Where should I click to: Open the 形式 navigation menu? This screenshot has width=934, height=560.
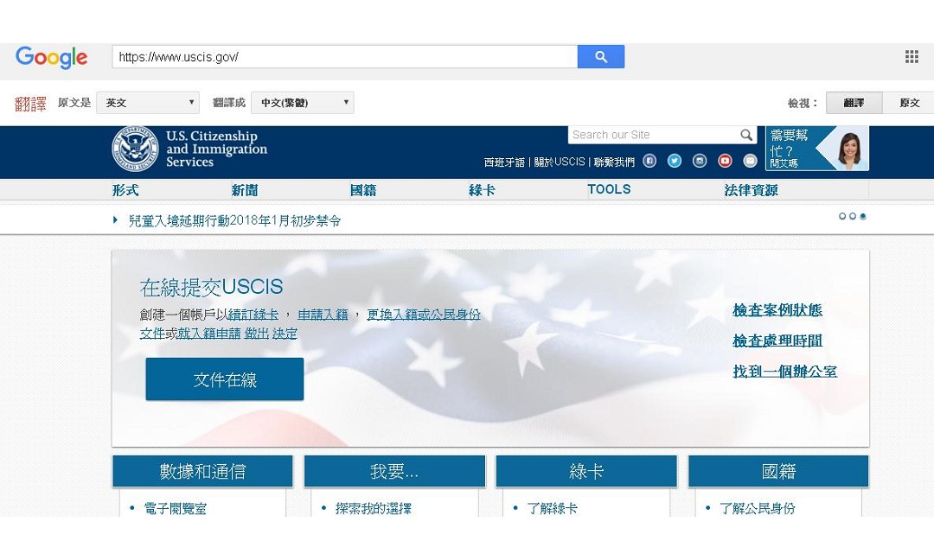[125, 190]
